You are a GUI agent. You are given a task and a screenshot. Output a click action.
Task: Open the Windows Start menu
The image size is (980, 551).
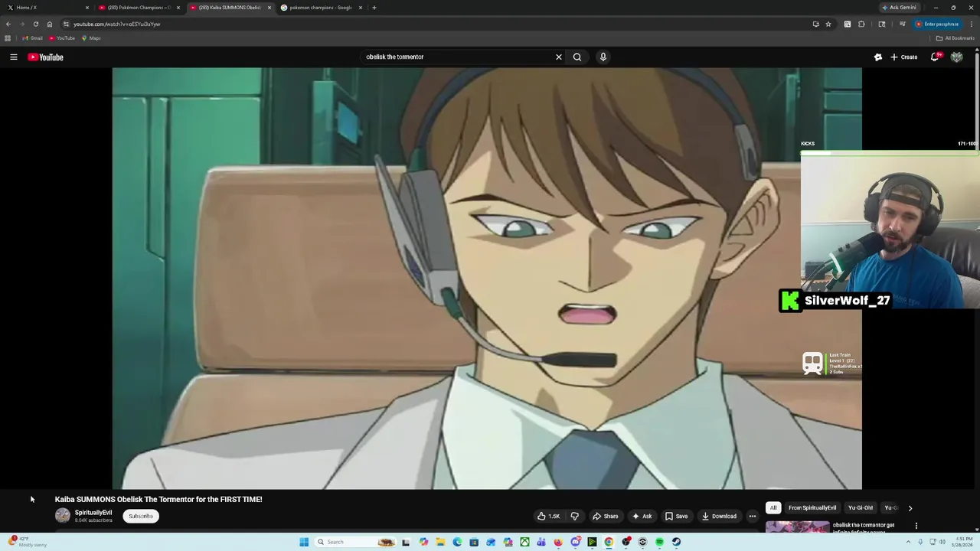pos(304,542)
